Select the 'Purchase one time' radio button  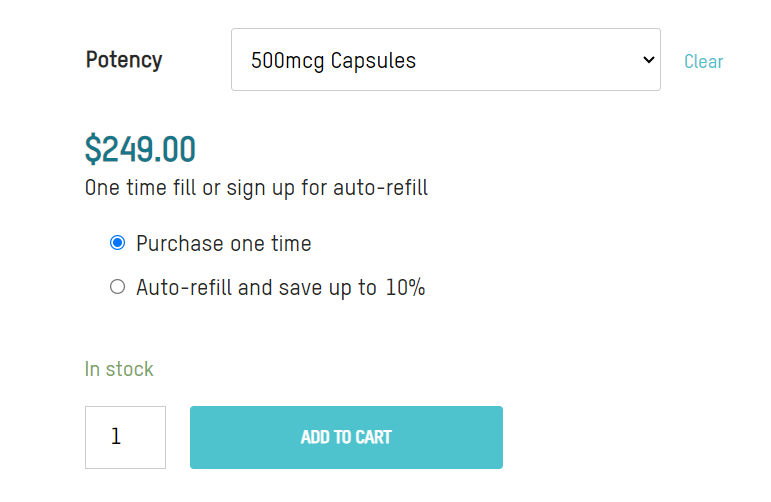pyautogui.click(x=117, y=243)
